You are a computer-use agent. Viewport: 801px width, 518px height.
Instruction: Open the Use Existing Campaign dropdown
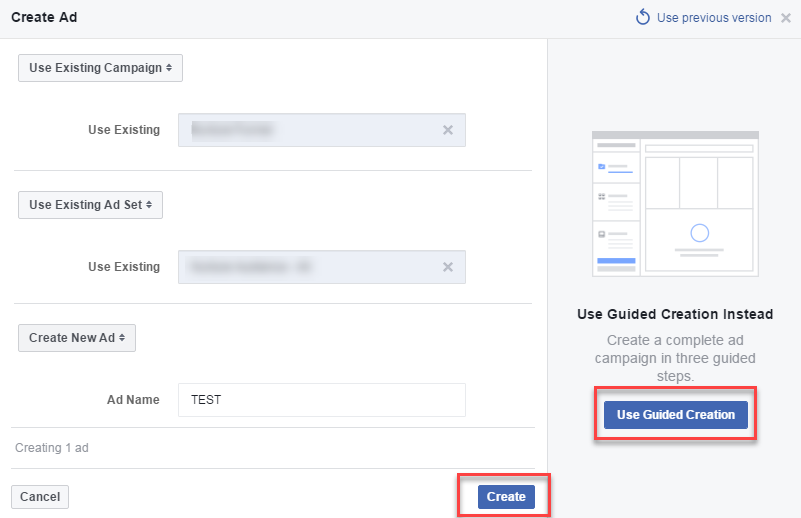click(x=100, y=67)
